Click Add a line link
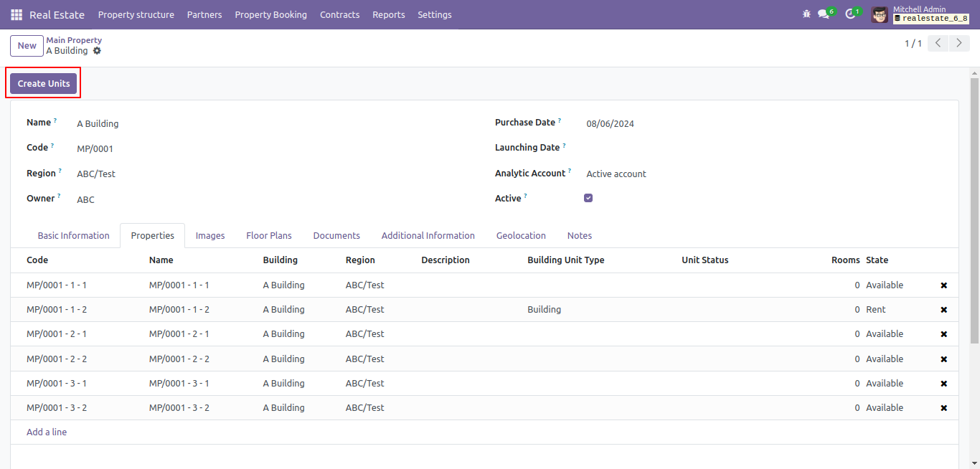980x469 pixels. click(x=47, y=432)
